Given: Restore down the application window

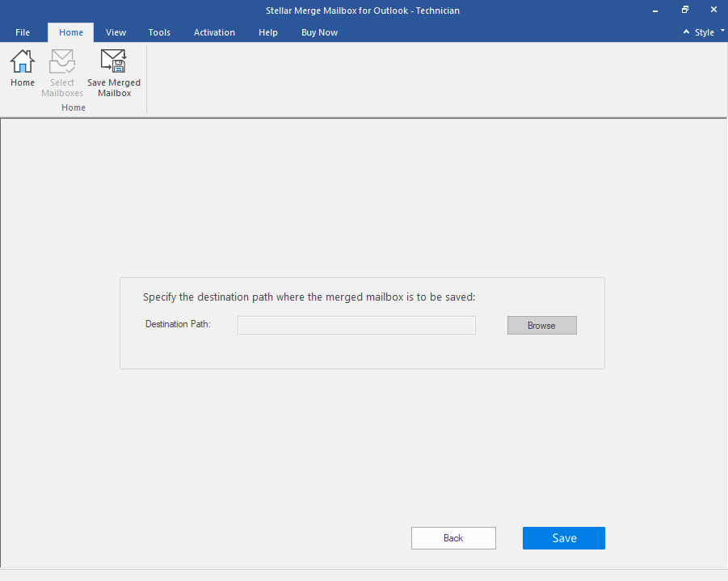Looking at the screenshot, I should tap(685, 10).
